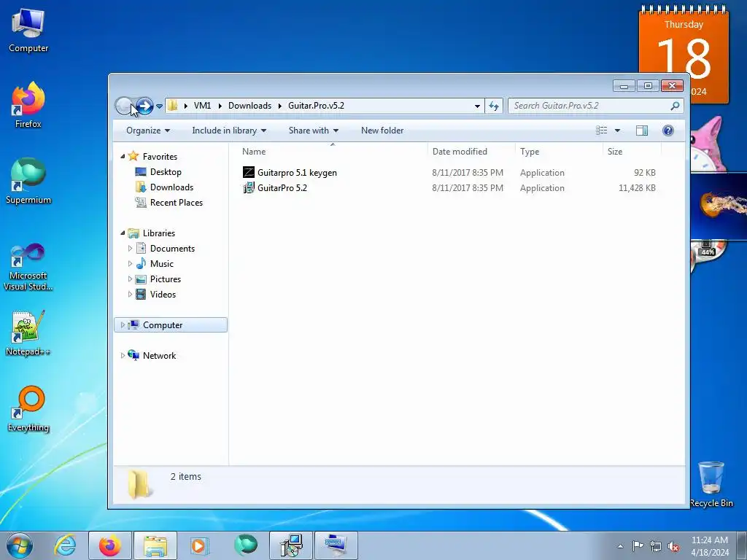Select Music in Libraries
The width and height of the screenshot is (747, 560).
pyautogui.click(x=161, y=263)
